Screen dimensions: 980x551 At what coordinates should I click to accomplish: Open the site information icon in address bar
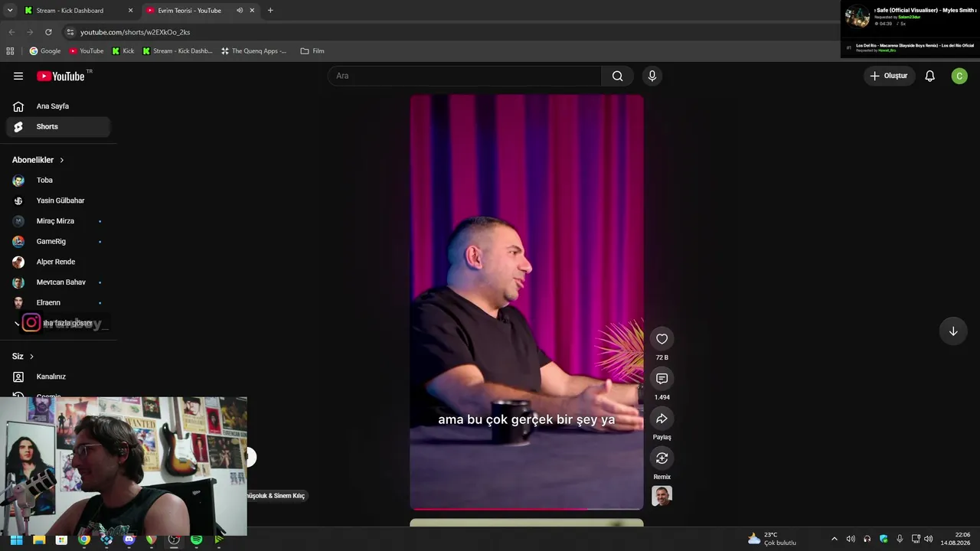[70, 32]
